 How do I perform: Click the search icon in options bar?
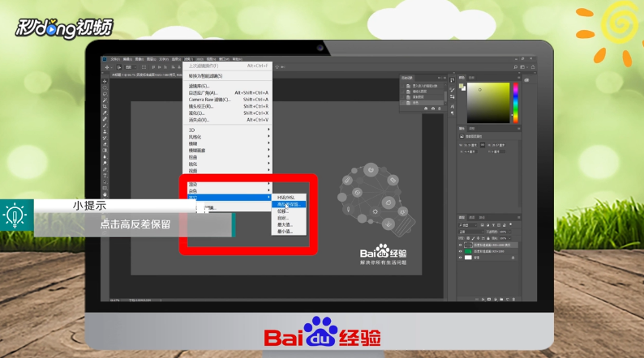(516, 67)
